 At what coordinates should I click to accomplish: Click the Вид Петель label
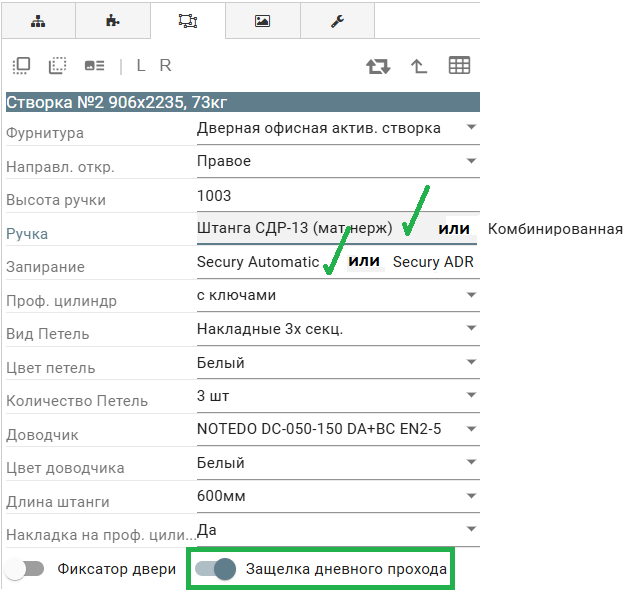point(47,334)
